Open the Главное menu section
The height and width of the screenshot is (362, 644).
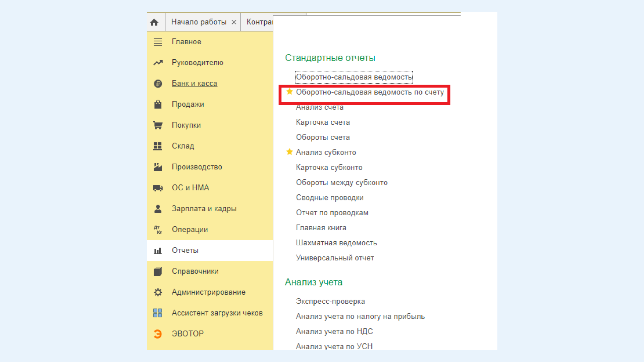(x=186, y=42)
